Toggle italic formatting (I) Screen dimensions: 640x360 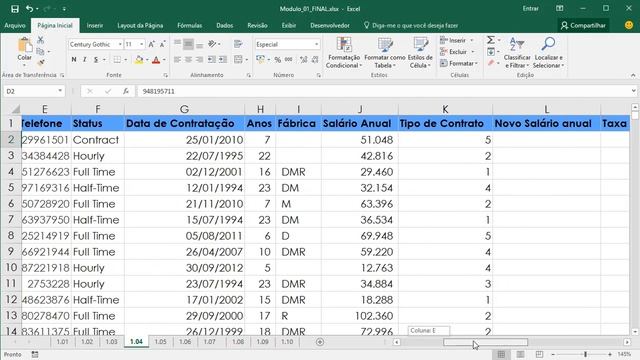pos(85,60)
